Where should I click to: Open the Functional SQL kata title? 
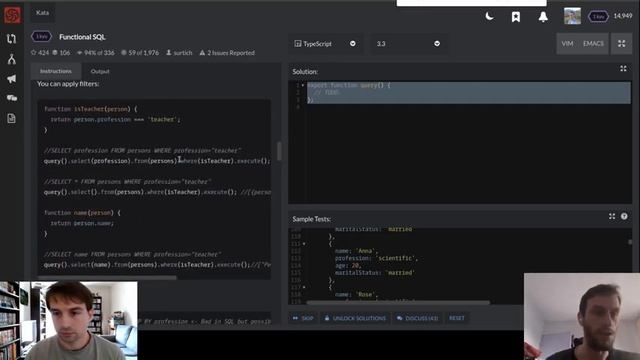click(x=82, y=37)
